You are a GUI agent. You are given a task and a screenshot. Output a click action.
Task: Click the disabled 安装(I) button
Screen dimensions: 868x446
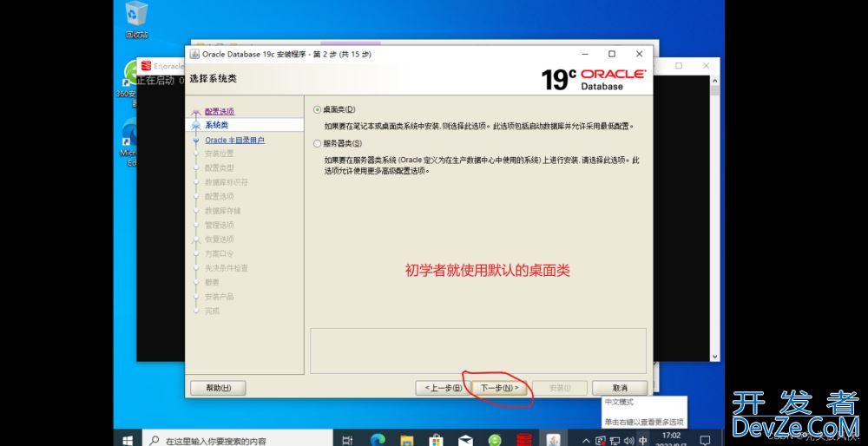(x=560, y=388)
